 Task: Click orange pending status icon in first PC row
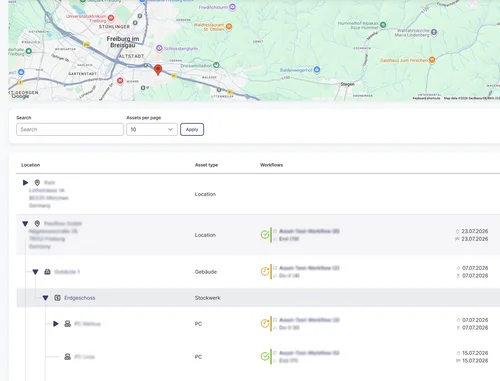tap(265, 323)
